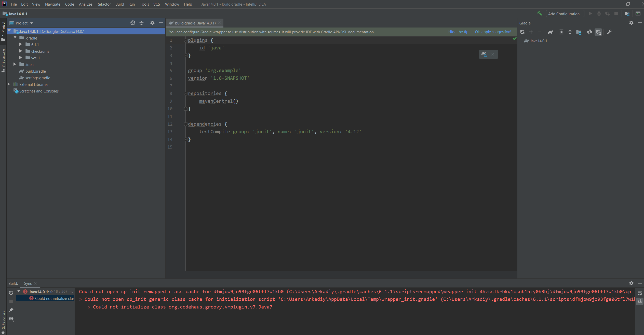Show Gradle dependencies grouping icon
This screenshot has height=335, width=644.
pyautogui.click(x=579, y=32)
